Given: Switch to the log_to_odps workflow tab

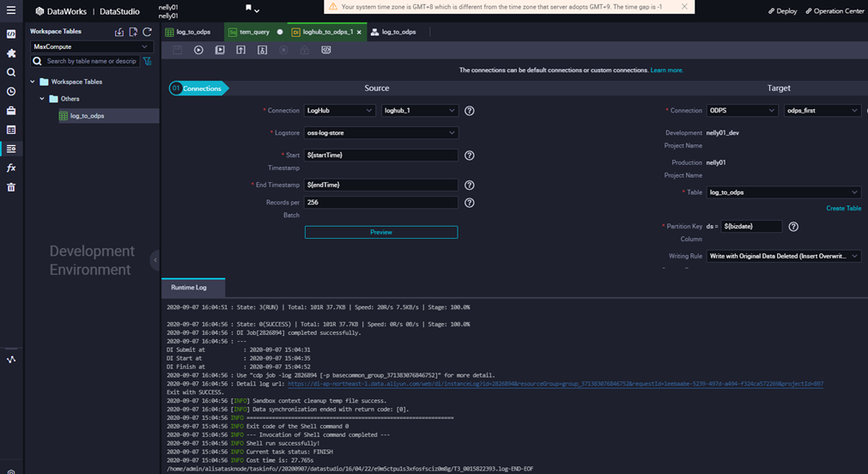Looking at the screenshot, I should tap(398, 32).
